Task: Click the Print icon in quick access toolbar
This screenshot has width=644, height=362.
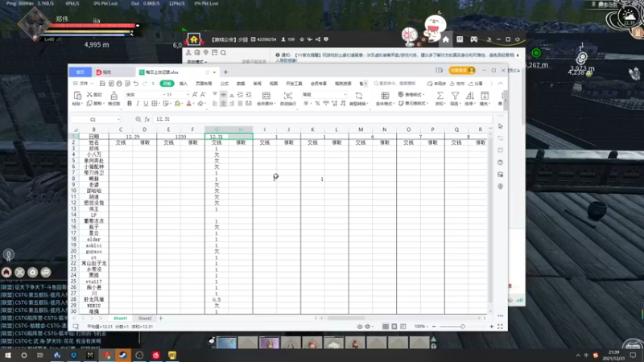Action: click(119, 84)
